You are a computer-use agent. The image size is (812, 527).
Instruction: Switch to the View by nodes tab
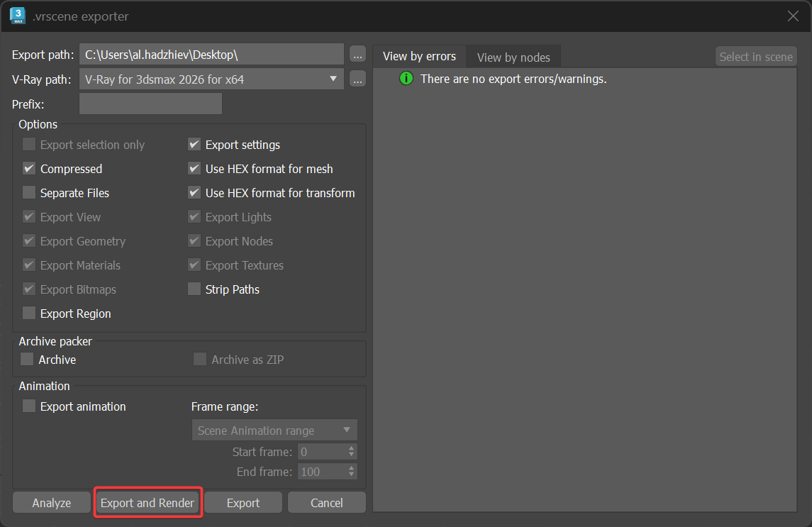coord(513,56)
